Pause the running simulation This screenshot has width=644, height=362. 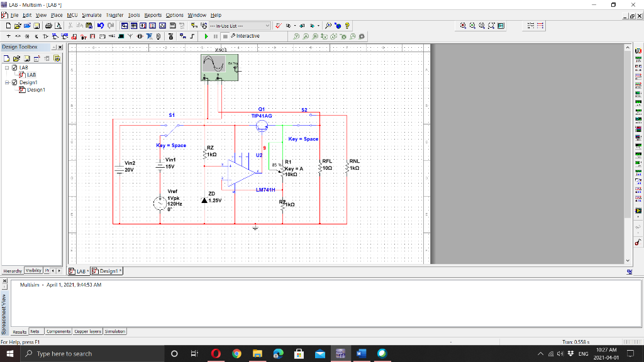tap(215, 36)
